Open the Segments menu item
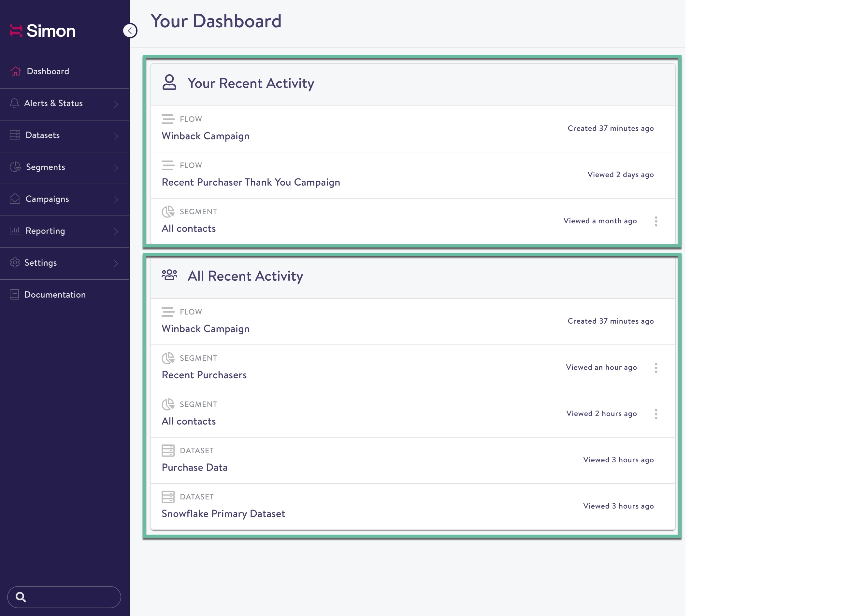 [x=46, y=167]
